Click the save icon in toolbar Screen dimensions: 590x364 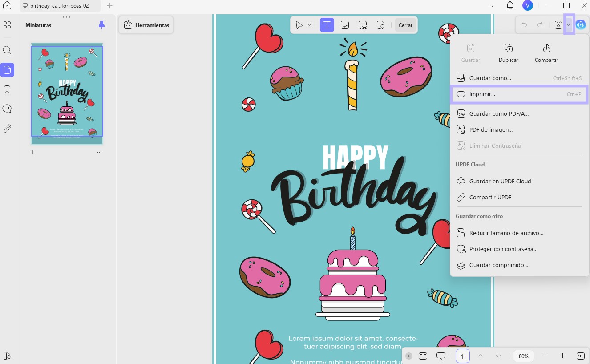coord(558,25)
